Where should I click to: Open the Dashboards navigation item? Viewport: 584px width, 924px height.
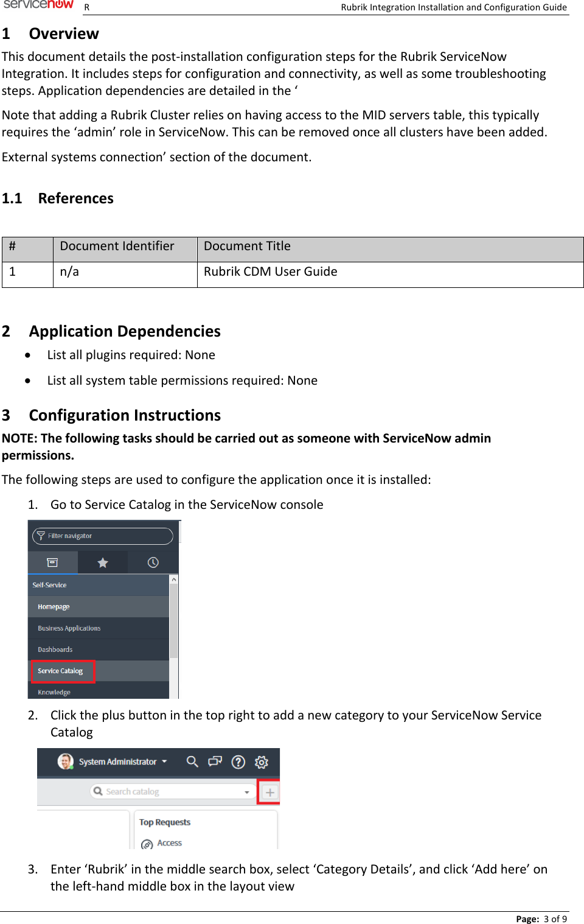tap(55, 649)
